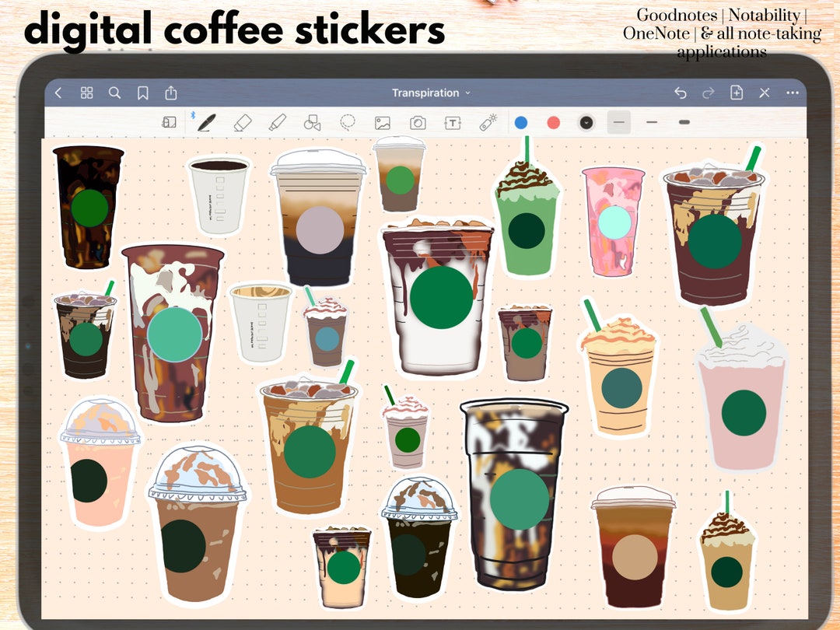Activate the laser pointer tool

488,122
